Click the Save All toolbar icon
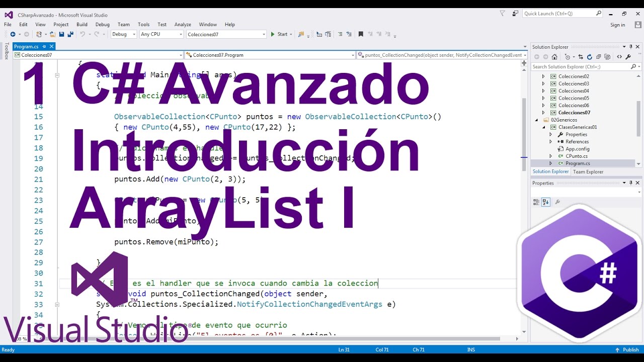 70,34
